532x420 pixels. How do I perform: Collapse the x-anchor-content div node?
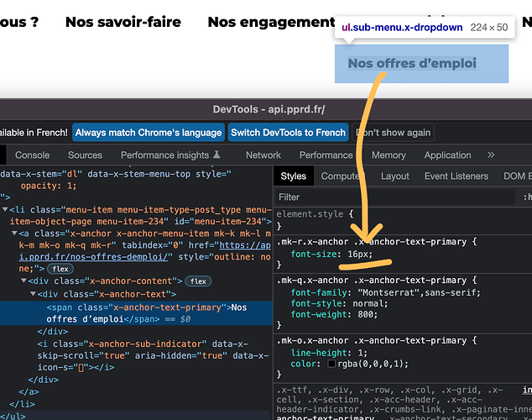tap(24, 281)
